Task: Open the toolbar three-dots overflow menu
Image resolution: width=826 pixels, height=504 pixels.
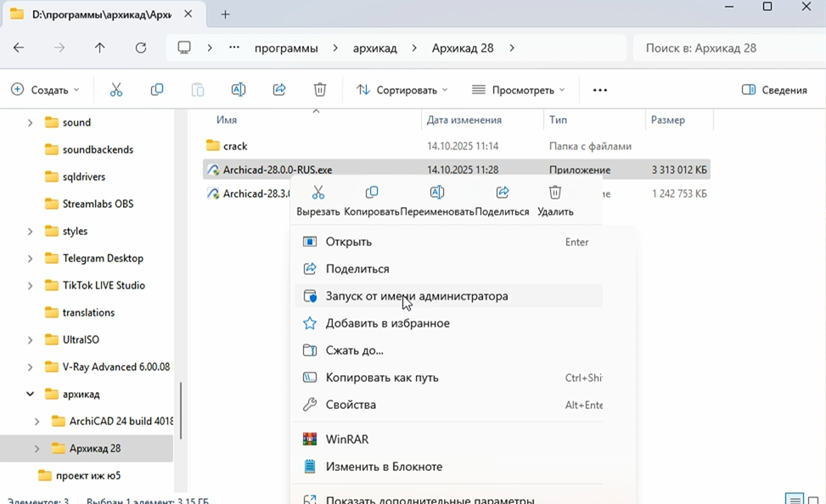Action: pyautogui.click(x=600, y=90)
